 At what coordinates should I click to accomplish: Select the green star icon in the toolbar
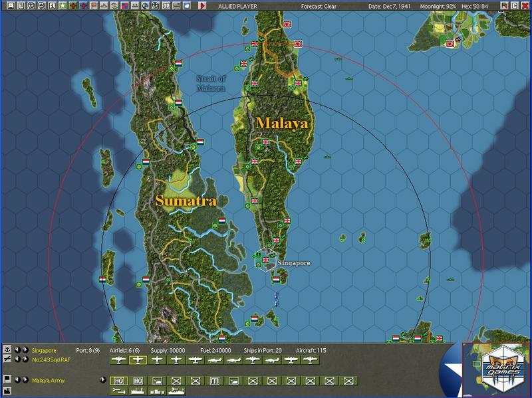coord(62,5)
